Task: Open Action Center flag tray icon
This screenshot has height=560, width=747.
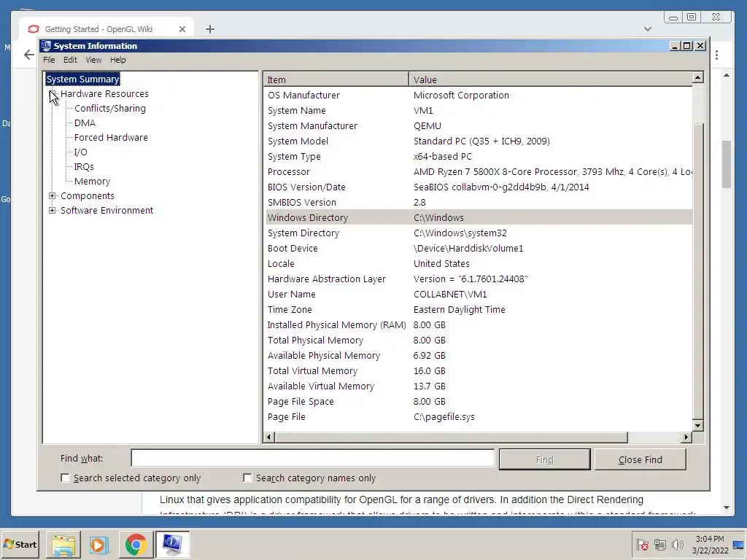Action: click(x=643, y=544)
